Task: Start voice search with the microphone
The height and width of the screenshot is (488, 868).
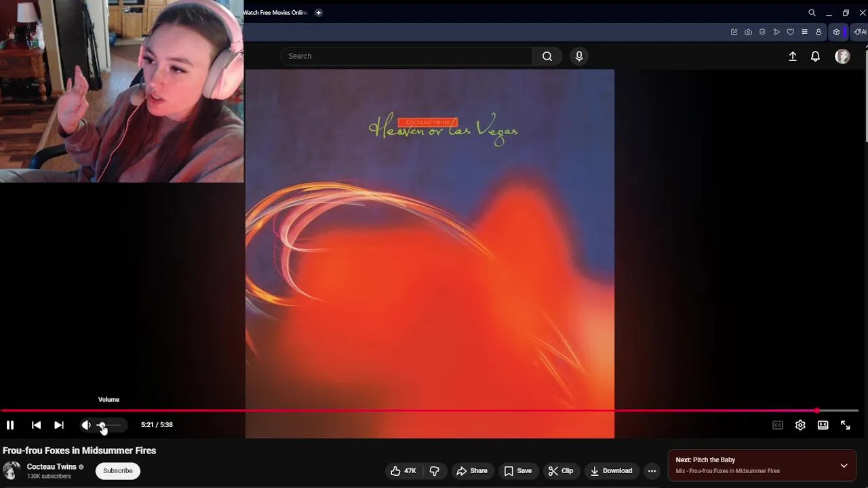Action: [x=579, y=56]
